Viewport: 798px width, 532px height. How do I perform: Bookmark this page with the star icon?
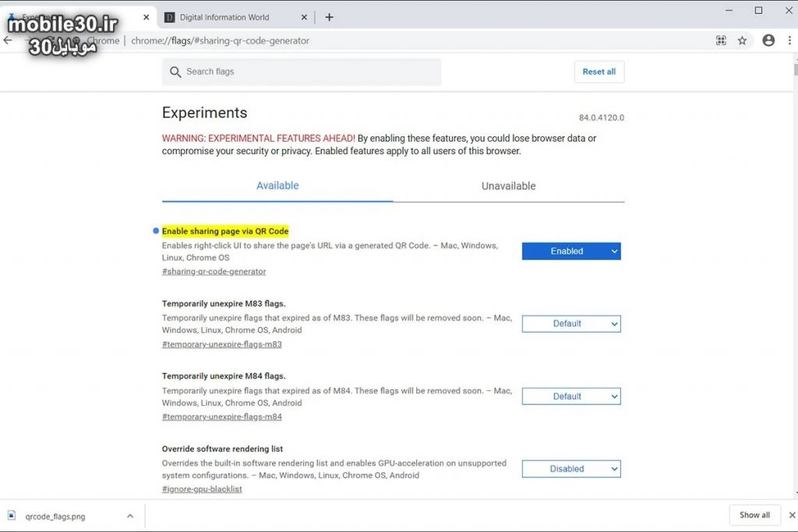pyautogui.click(x=742, y=41)
